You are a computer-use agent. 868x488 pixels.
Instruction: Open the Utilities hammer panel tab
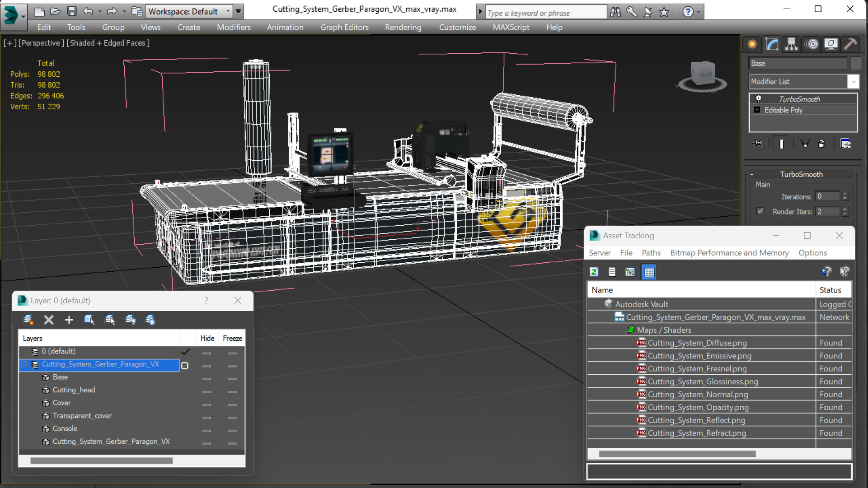[x=850, y=44]
